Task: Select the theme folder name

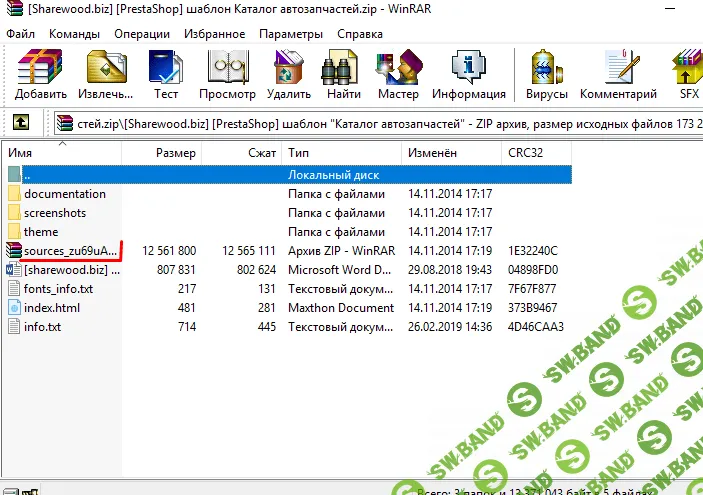Action: click(x=41, y=231)
